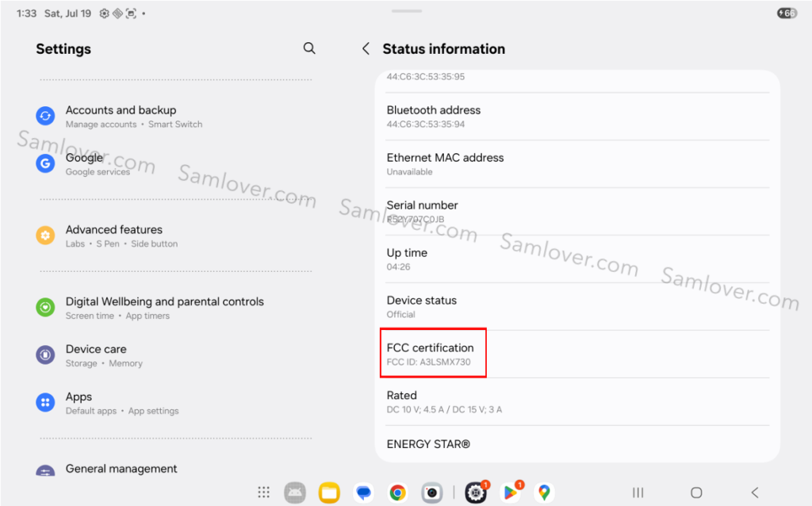Image resolution: width=812 pixels, height=506 pixels.
Task: Launch Google Maps from the taskbar
Action: 544,493
